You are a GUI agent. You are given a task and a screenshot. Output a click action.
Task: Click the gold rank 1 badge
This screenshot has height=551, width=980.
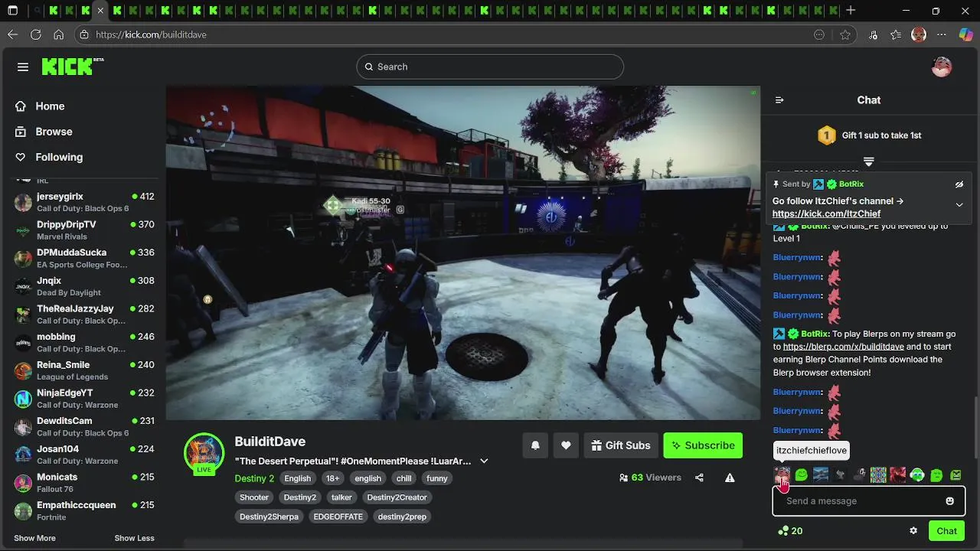827,135
